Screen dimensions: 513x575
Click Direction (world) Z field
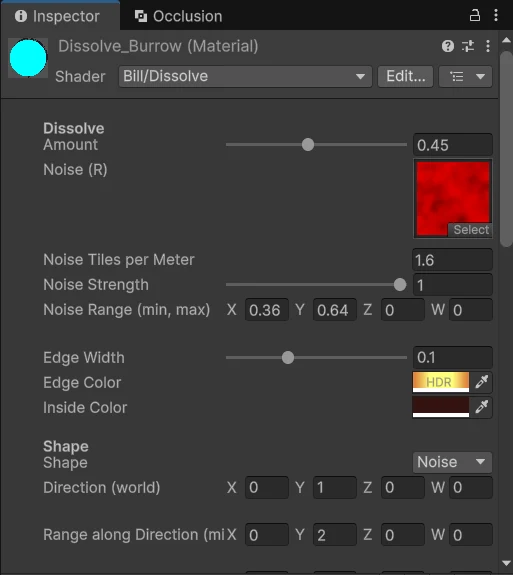tap(403, 487)
